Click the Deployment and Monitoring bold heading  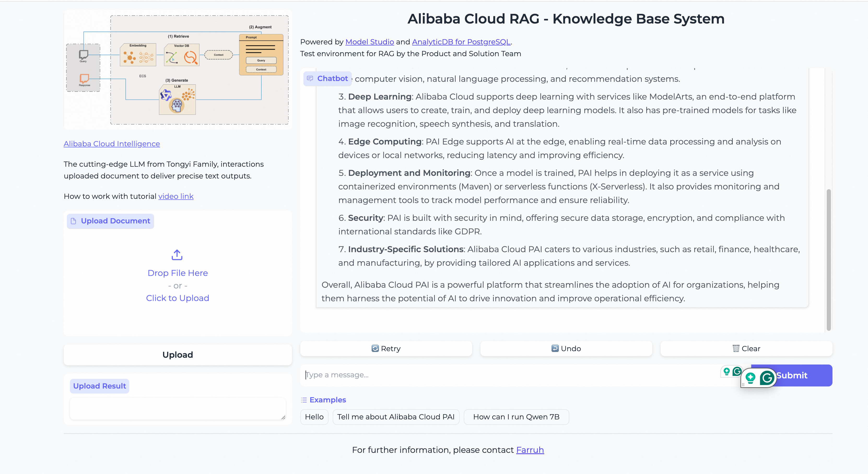tap(409, 173)
